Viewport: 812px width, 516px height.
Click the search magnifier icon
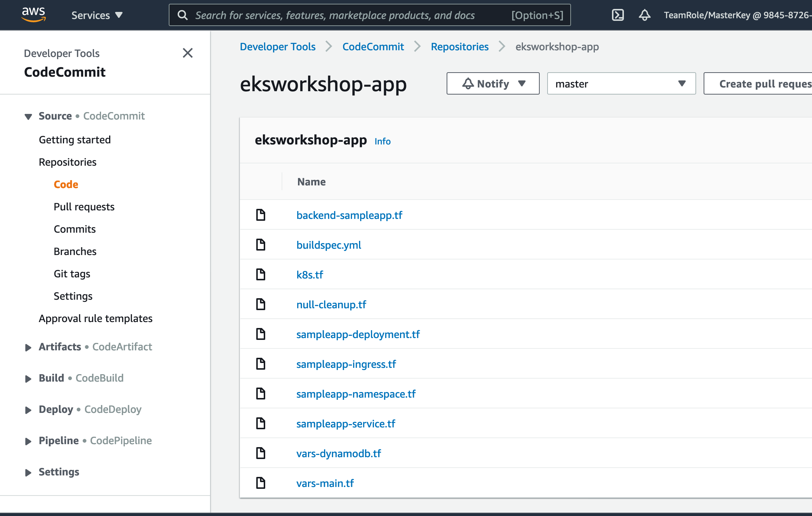pyautogui.click(x=183, y=15)
